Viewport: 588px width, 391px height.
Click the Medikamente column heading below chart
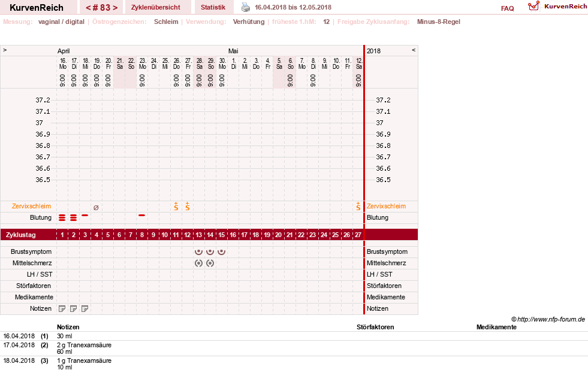click(496, 327)
